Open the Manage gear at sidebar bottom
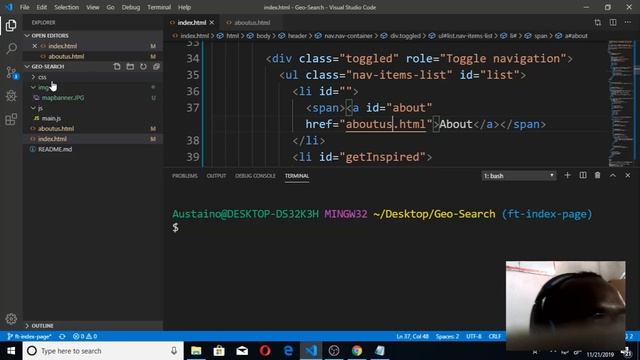The height and width of the screenshot is (360, 640). (11, 318)
